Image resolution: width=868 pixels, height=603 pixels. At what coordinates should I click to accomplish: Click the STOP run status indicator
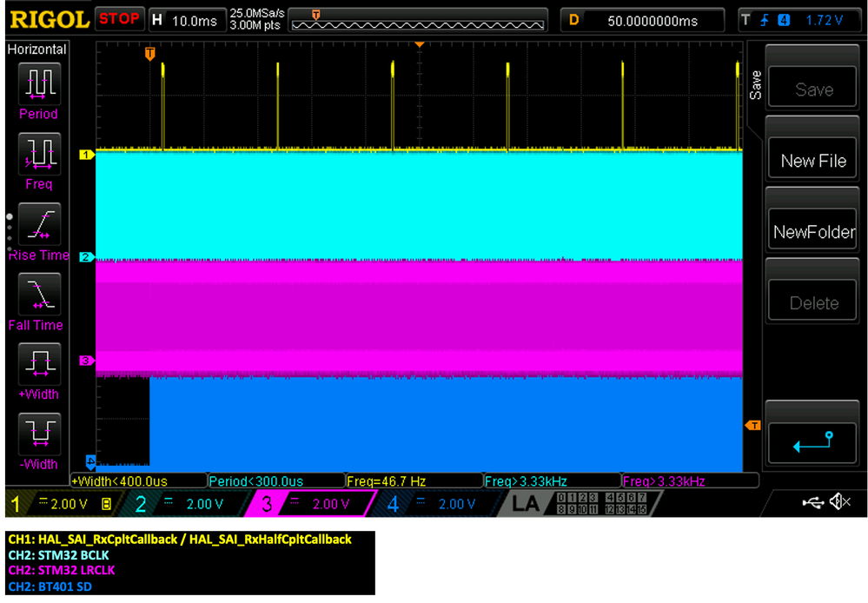tap(119, 19)
